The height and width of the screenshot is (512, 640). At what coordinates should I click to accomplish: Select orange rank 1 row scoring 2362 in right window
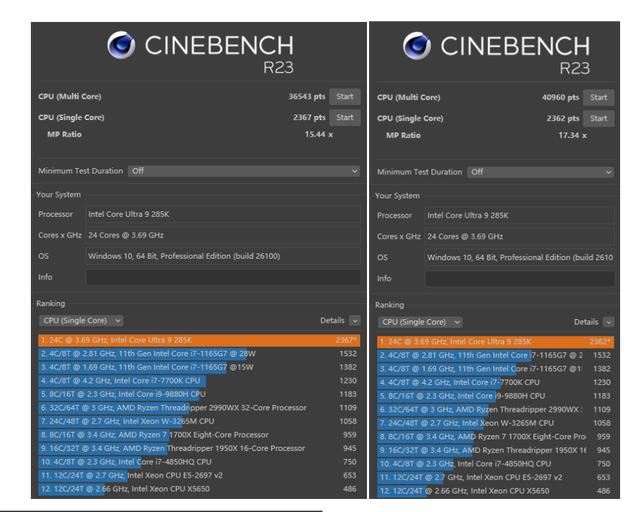point(496,342)
